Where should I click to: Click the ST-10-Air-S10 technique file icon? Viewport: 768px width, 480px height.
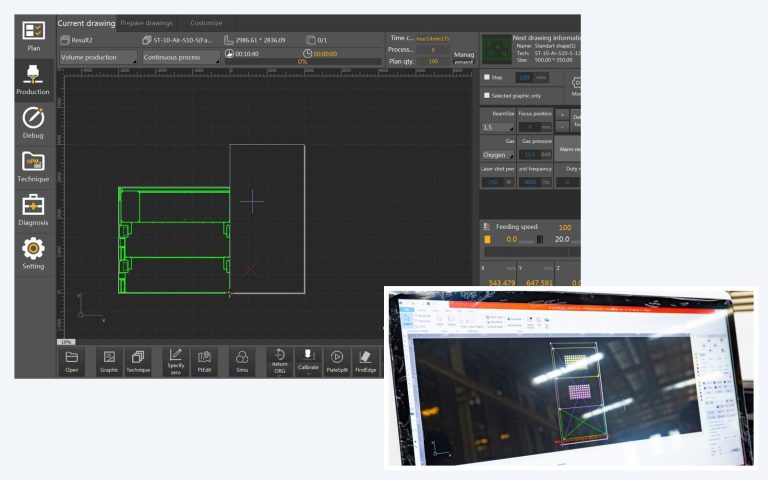pos(146,40)
